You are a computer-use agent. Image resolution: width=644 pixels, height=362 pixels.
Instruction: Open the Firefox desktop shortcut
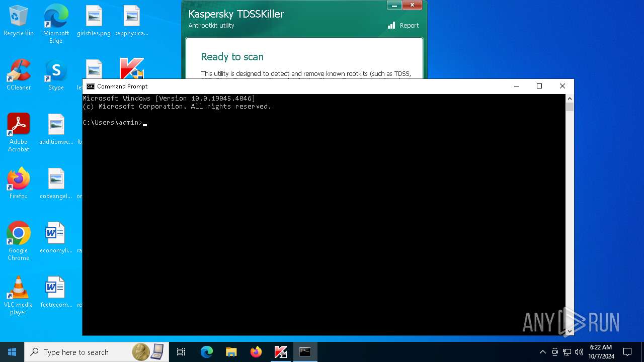click(19, 184)
